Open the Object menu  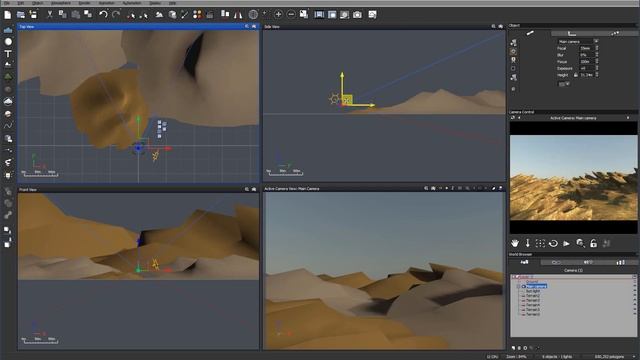pos(38,3)
